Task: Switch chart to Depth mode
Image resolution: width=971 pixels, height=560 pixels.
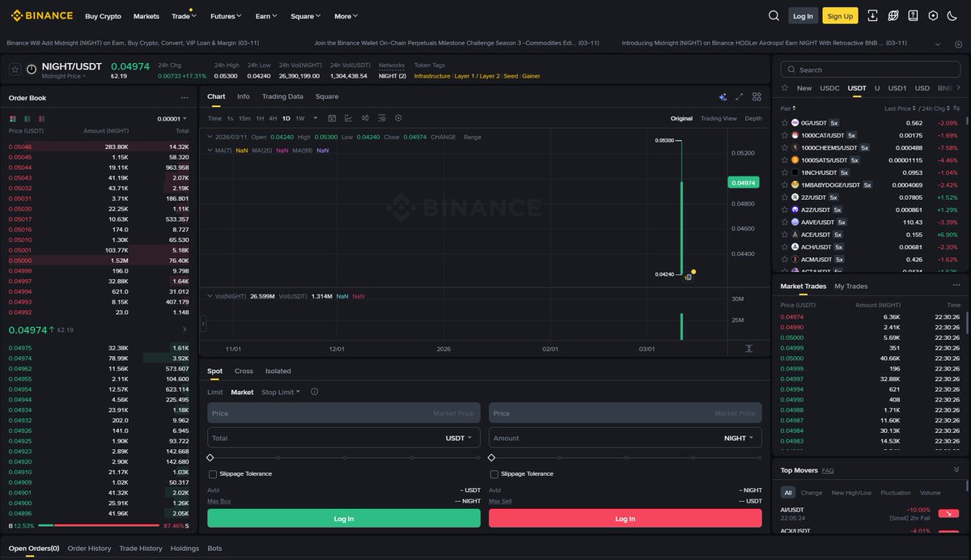Action: click(753, 118)
